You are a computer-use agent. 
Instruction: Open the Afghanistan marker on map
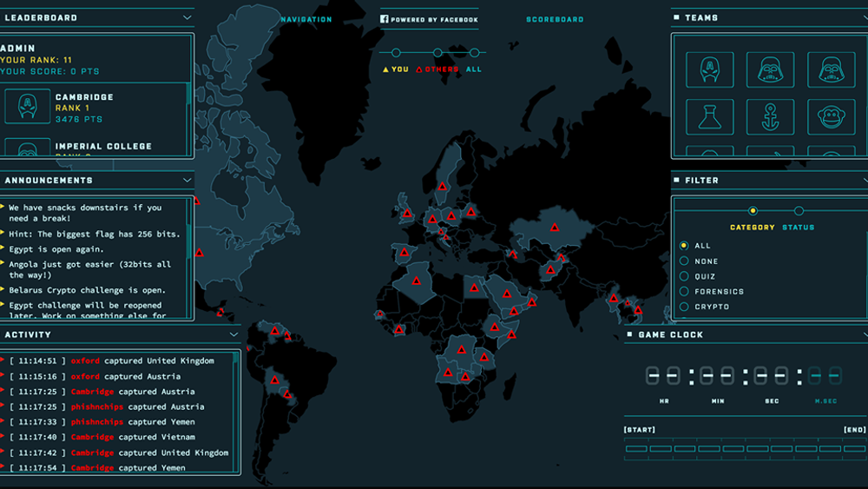pos(550,270)
